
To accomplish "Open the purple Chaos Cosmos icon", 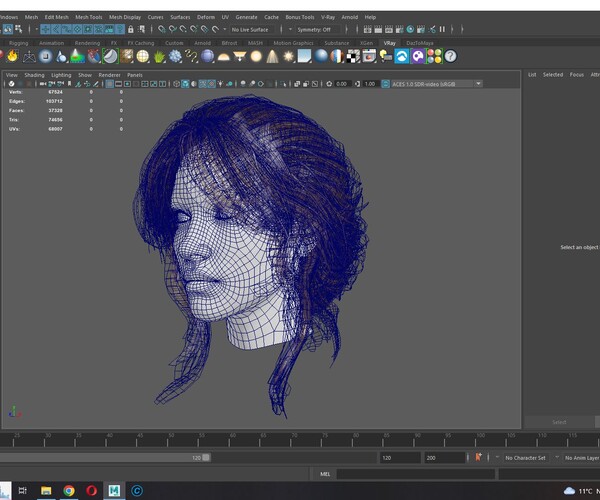I will coord(418,56).
